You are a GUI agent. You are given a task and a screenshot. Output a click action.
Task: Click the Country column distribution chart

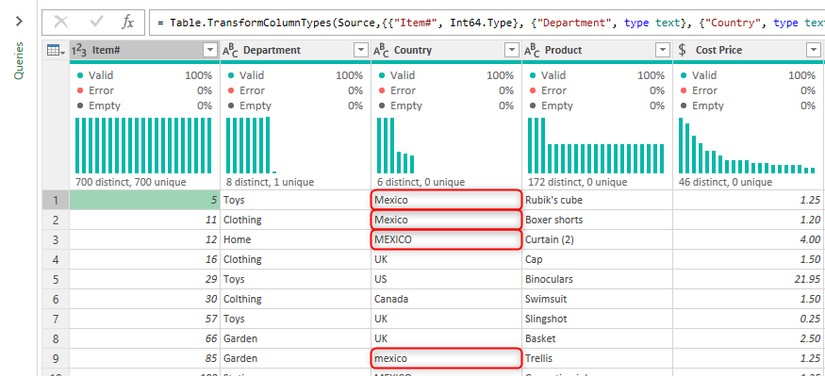[396, 146]
